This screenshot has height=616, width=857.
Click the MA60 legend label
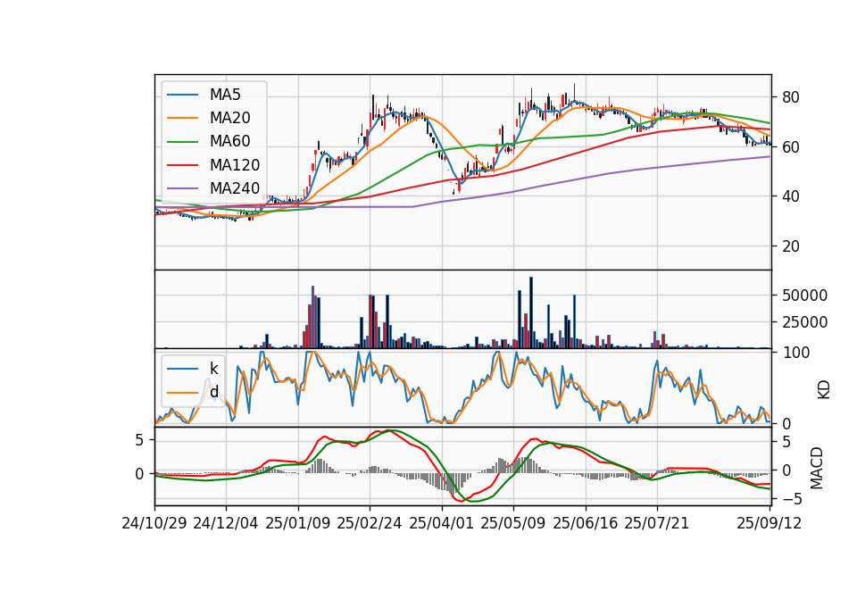point(229,142)
